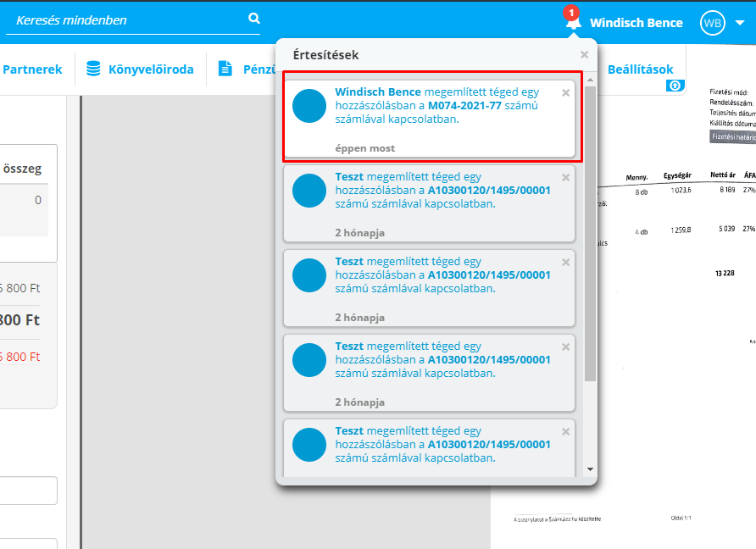756x549 pixels.
Task: Expand user account dropdown arrow
Action: [x=740, y=24]
